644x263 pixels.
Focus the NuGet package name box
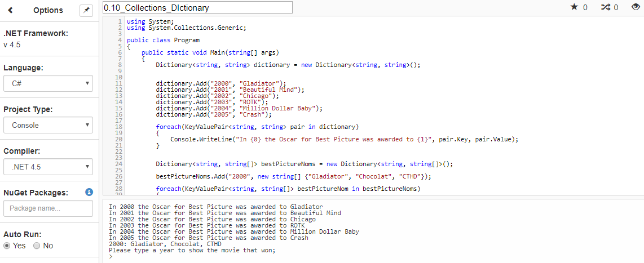click(x=48, y=208)
